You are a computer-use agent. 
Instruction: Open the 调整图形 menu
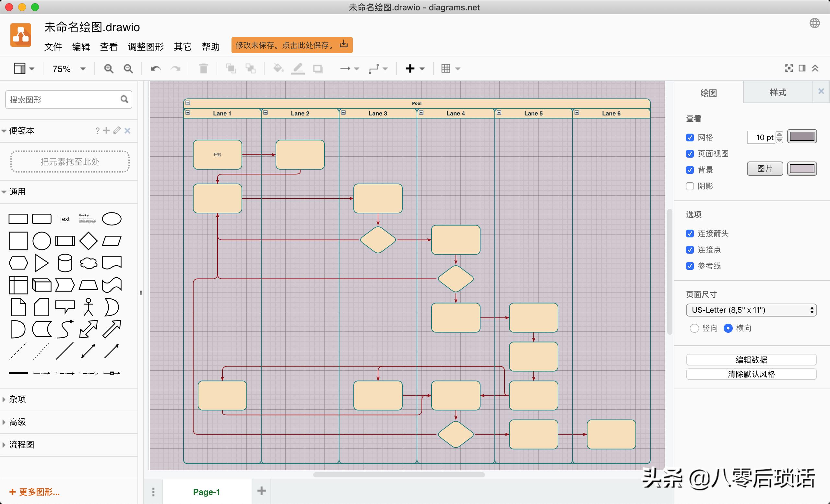(x=146, y=46)
